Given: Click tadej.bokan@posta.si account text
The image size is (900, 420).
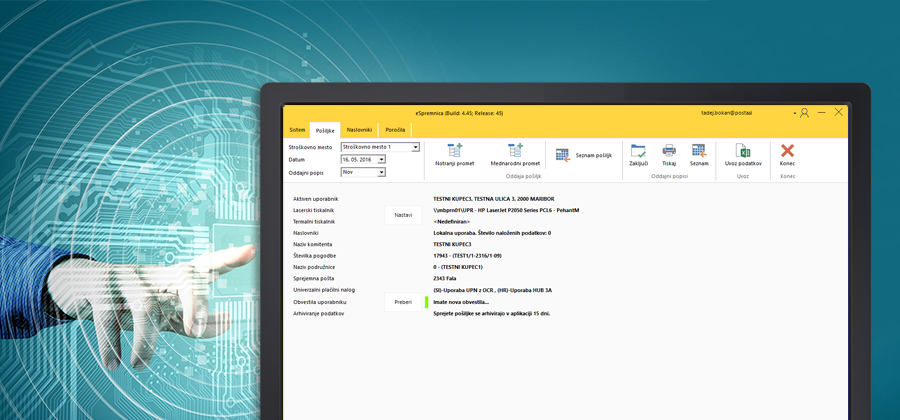Looking at the screenshot, I should pos(725,113).
